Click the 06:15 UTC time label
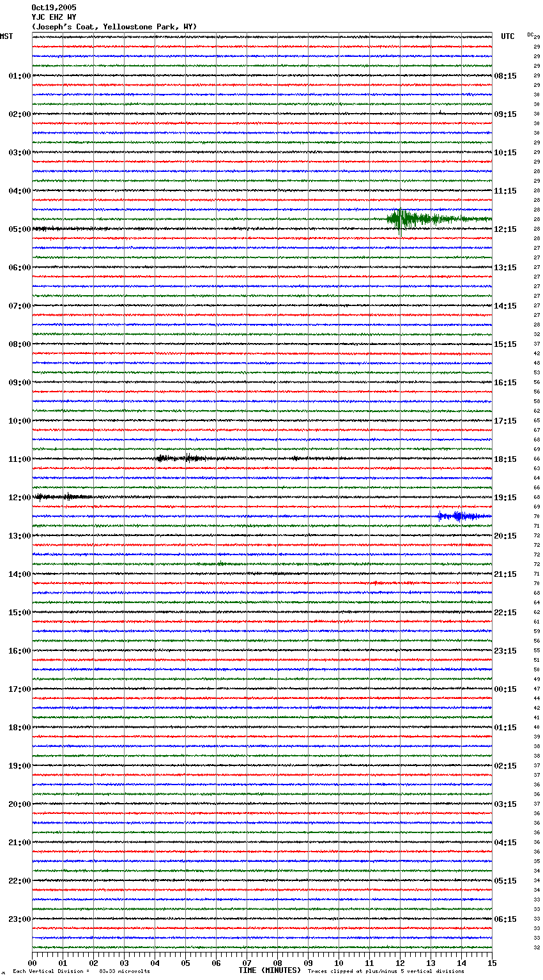This screenshot has height=980, width=543. pyautogui.click(x=505, y=919)
